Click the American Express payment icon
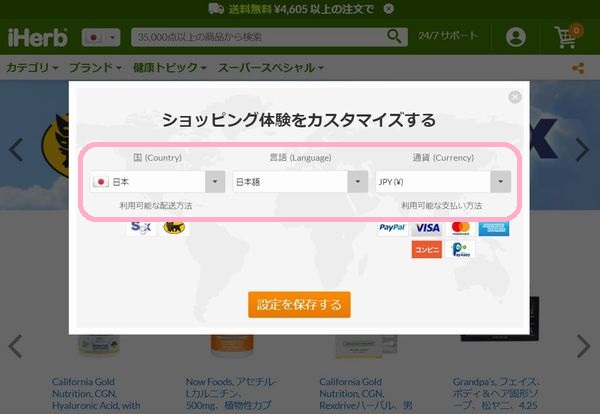 point(494,228)
